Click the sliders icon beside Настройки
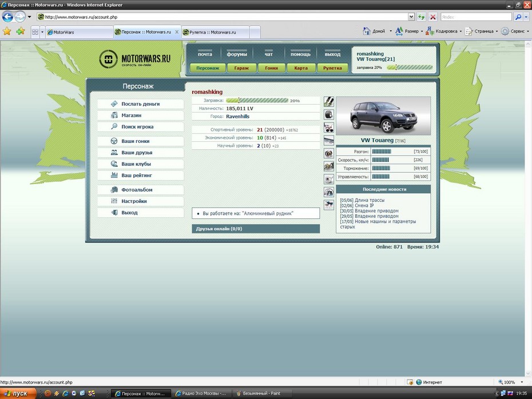The width and height of the screenshot is (532, 399). coord(114,201)
